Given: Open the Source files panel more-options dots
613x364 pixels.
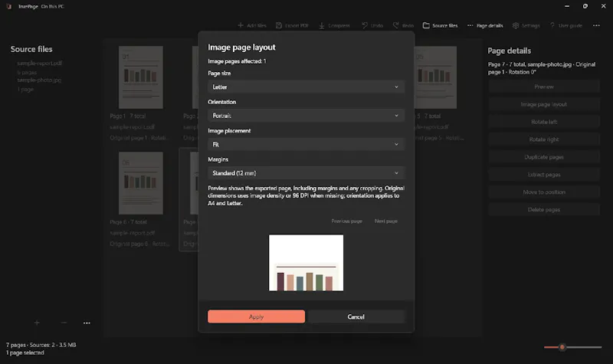Looking at the screenshot, I should [87, 323].
